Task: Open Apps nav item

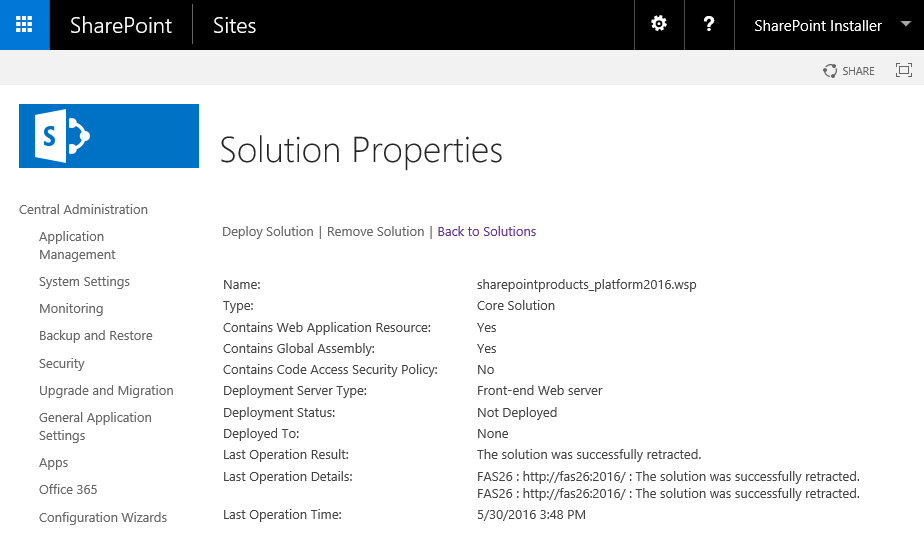Action: click(x=53, y=463)
